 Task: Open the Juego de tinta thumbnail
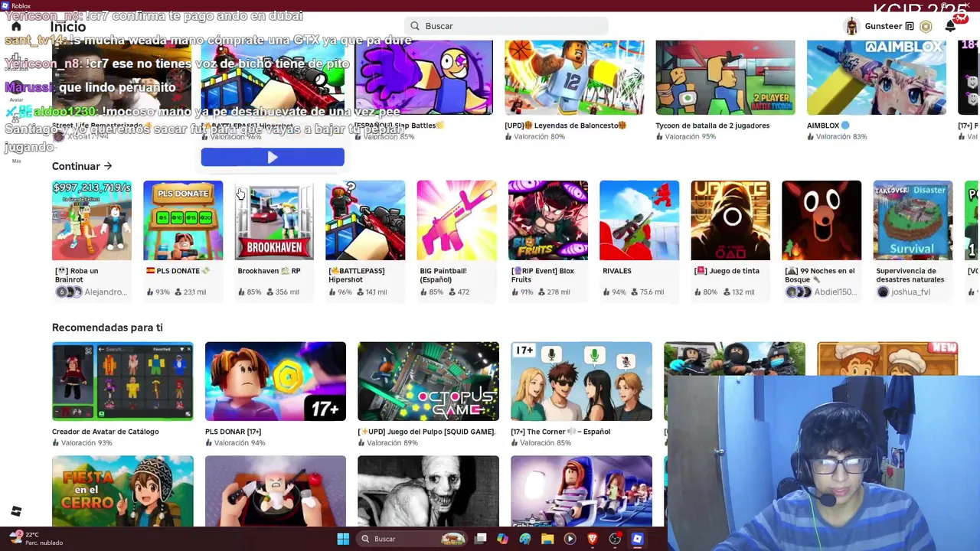coord(730,220)
